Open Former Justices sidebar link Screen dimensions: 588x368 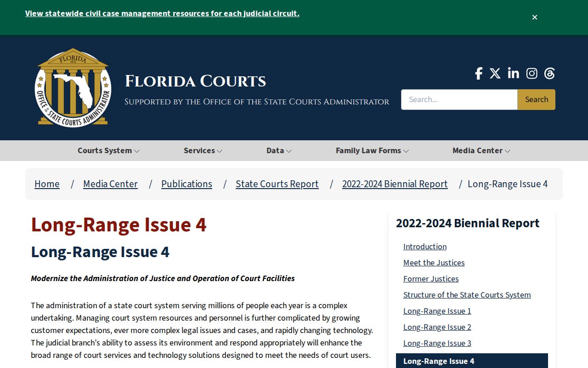tap(431, 279)
